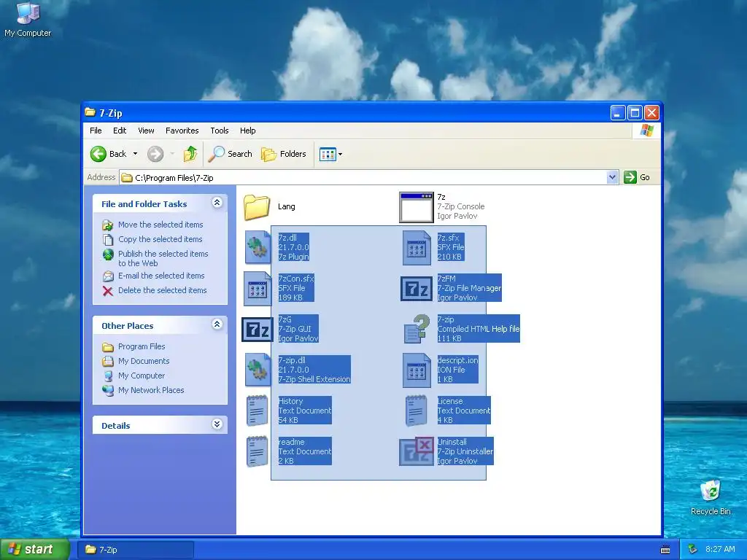The width and height of the screenshot is (747, 560).
Task: Click the green Back arrow button
Action: [x=98, y=154]
